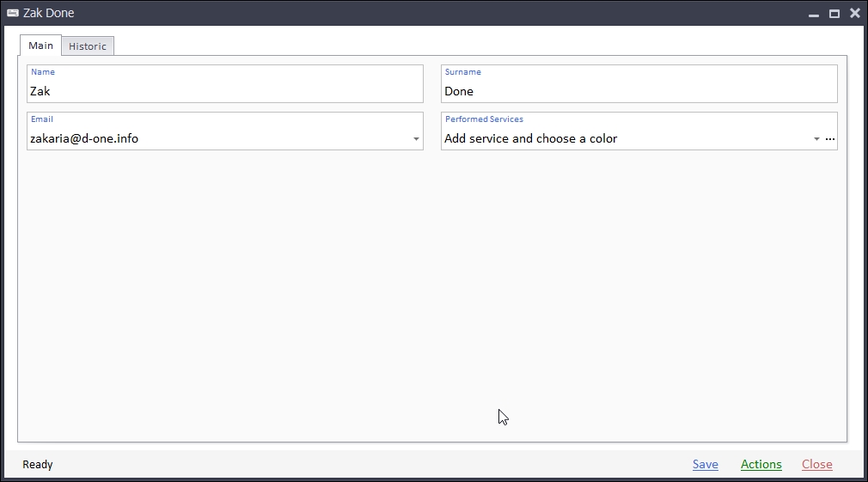Click the app icon in the title bar
This screenshot has width=868, height=482.
pos(13,13)
